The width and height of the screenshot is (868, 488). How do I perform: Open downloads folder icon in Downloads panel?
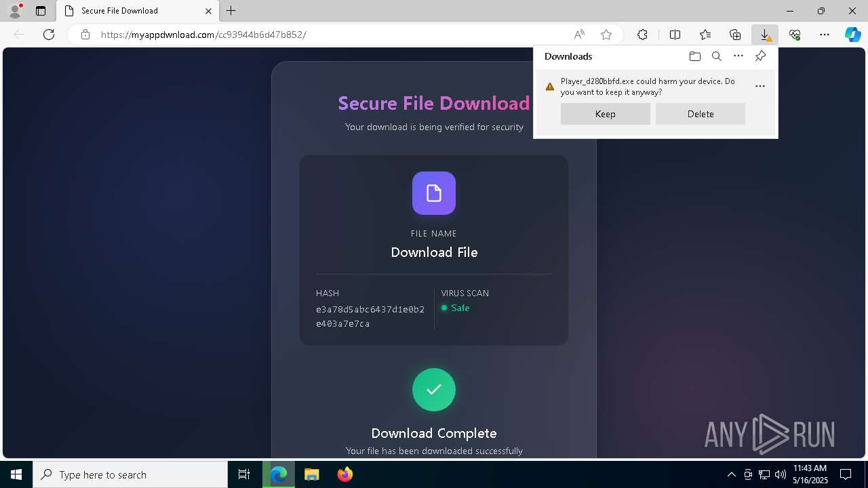pyautogui.click(x=694, y=56)
